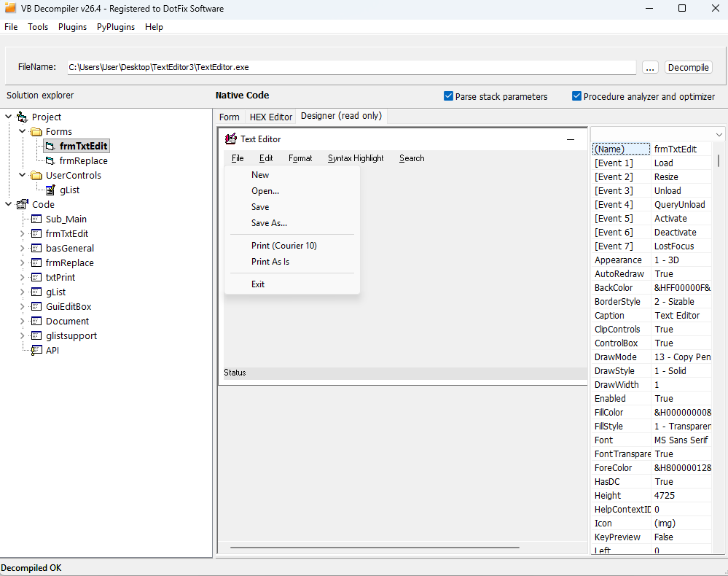Screen dimensions: 728x576
Task: Open the Tools menu
Action: [38, 27]
